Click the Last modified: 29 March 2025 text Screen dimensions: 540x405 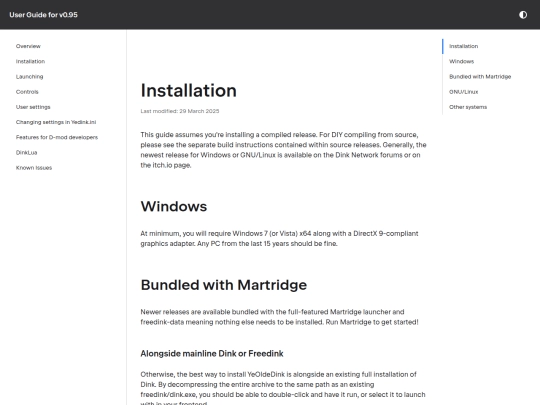point(180,111)
